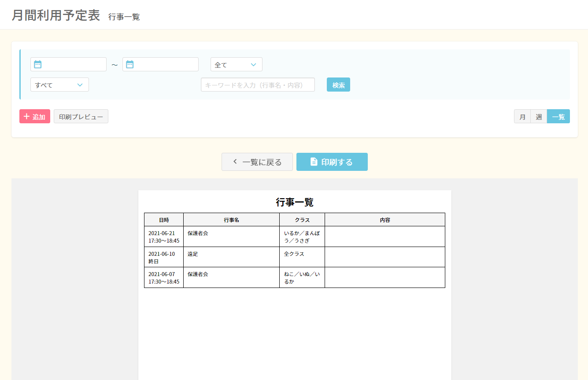588x380 pixels.
Task: Click the 行事名 column header
Action: click(232, 220)
